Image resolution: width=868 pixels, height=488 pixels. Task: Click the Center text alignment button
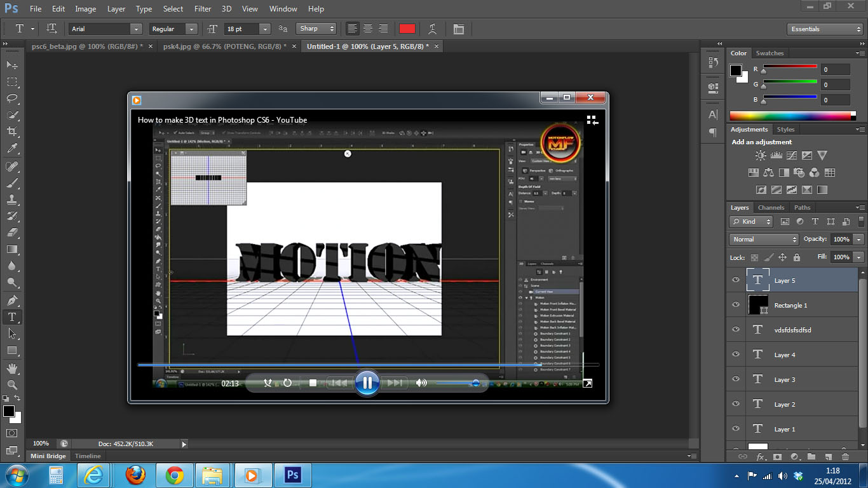tap(367, 29)
